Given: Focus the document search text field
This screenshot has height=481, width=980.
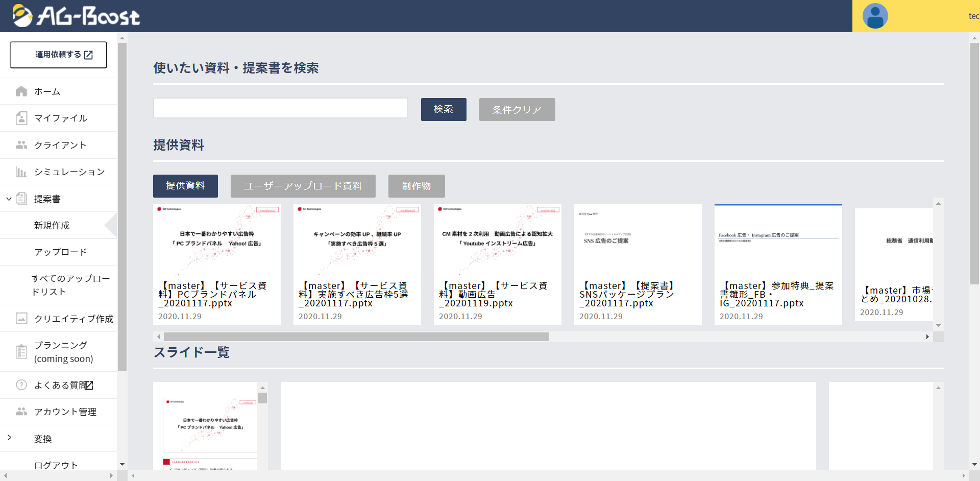Looking at the screenshot, I should pyautogui.click(x=280, y=108).
